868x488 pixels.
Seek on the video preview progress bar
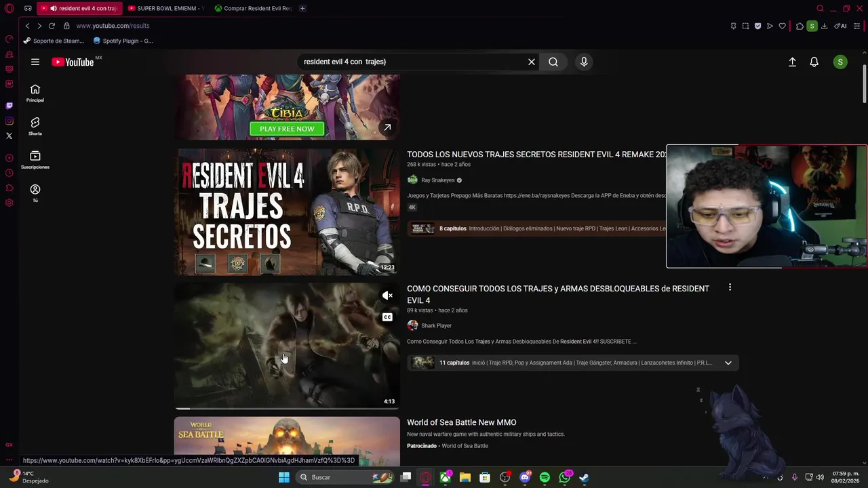(x=287, y=409)
